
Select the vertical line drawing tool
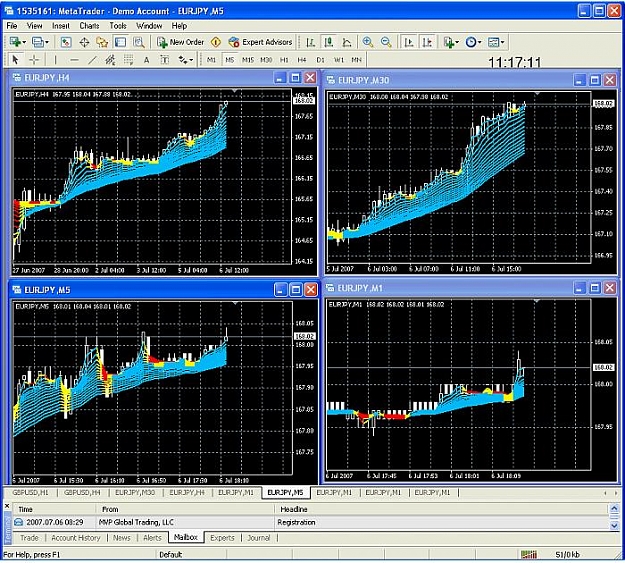click(55, 60)
